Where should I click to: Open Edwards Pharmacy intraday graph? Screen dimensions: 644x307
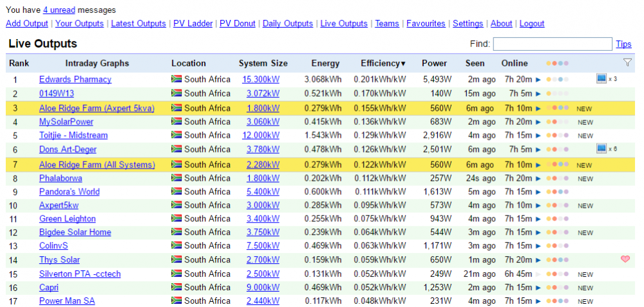(x=75, y=79)
